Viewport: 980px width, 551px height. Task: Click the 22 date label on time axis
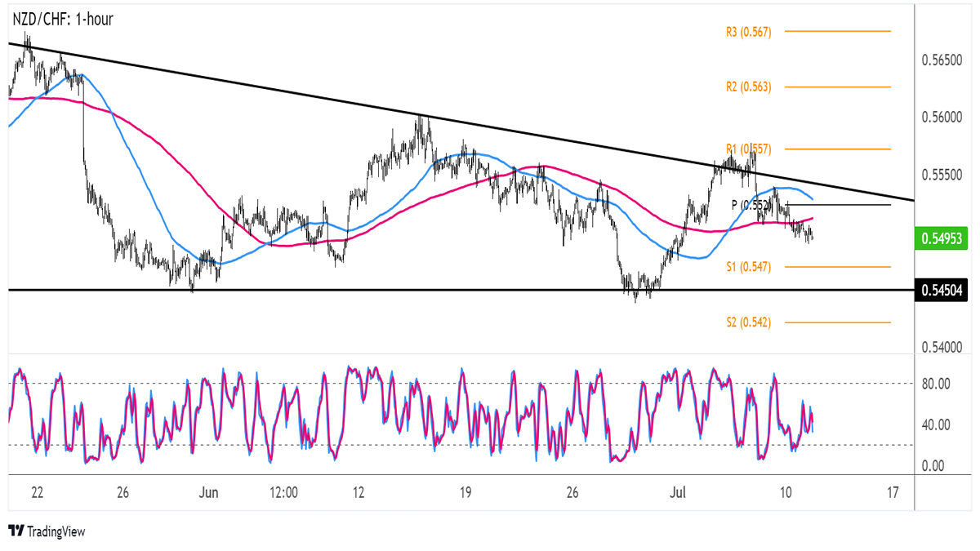click(x=38, y=493)
